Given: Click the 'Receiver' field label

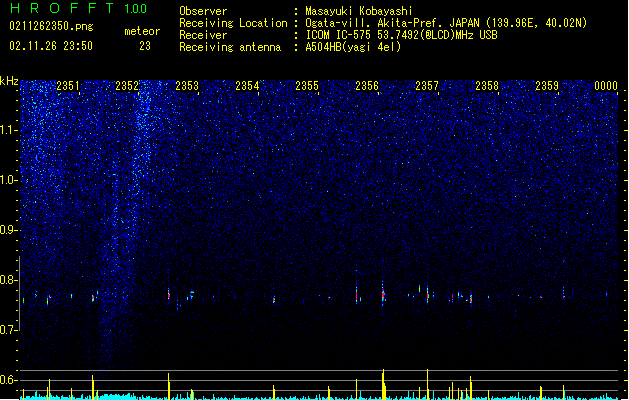Looking at the screenshot, I should pyautogui.click(x=203, y=35).
